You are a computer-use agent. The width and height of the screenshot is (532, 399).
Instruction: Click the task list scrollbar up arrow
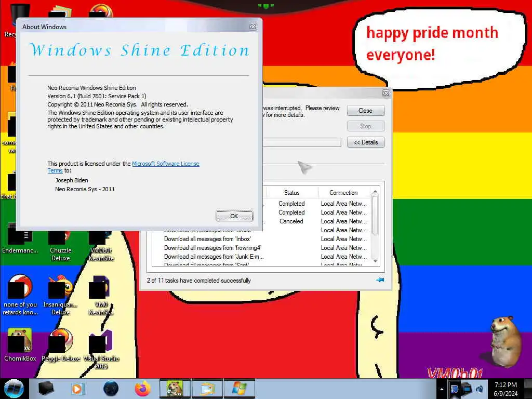point(375,192)
